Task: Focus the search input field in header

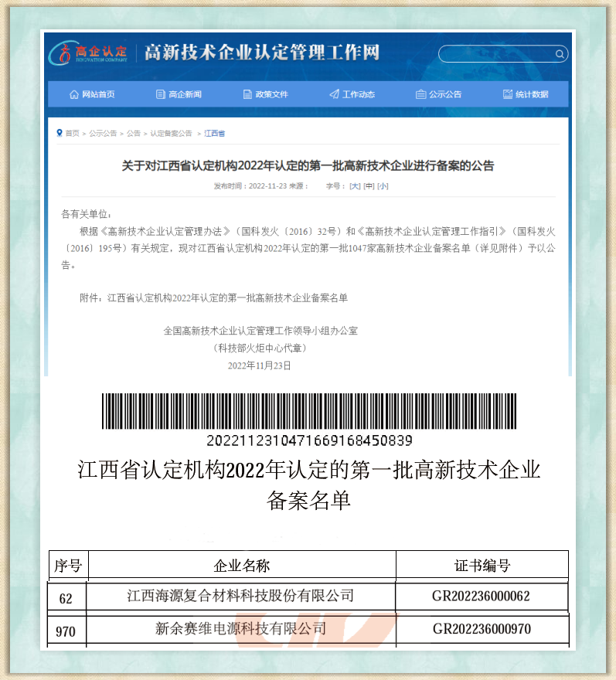Action: click(496, 54)
